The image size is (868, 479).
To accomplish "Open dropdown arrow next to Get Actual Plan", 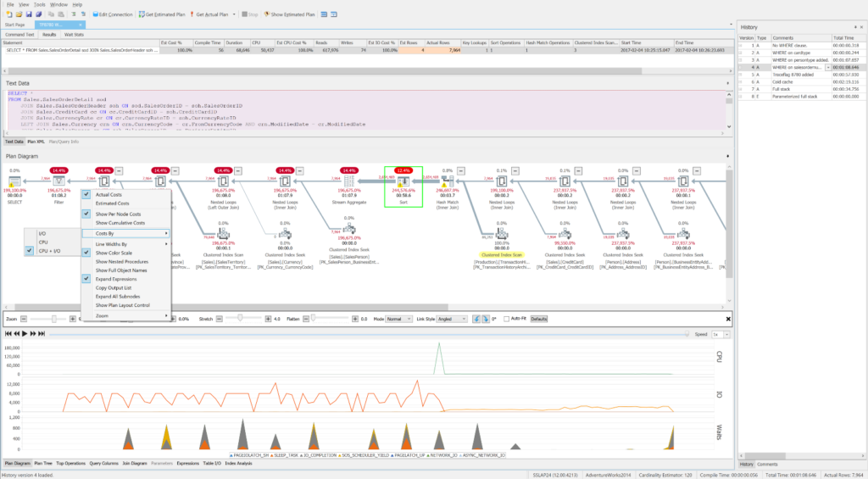I will pyautogui.click(x=234, y=14).
